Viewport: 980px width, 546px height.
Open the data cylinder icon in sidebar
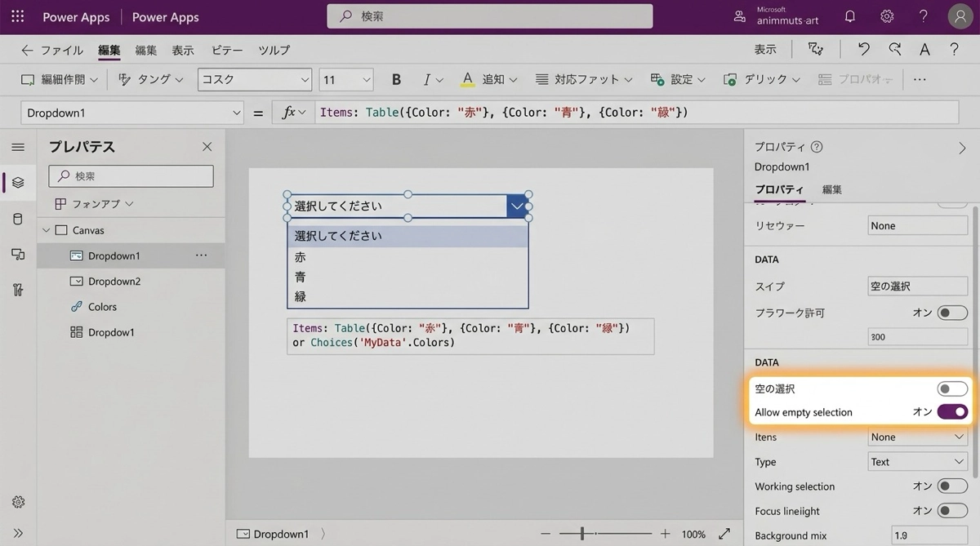pyautogui.click(x=18, y=219)
